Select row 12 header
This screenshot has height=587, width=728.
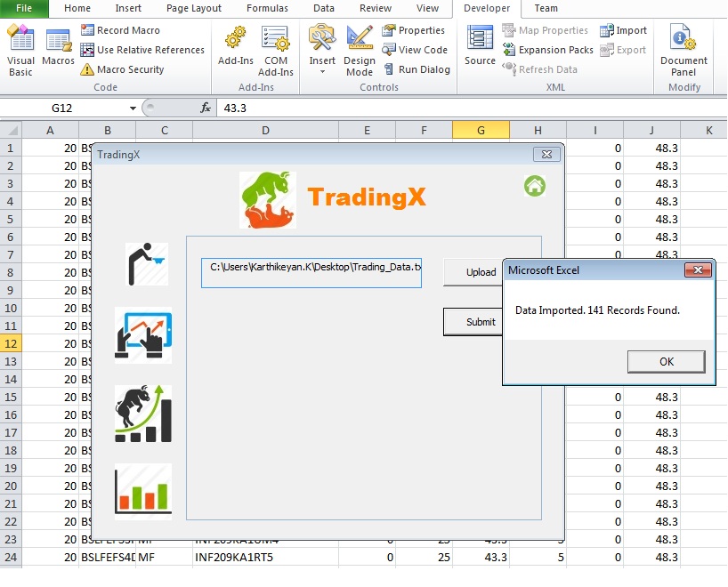[x=11, y=344]
